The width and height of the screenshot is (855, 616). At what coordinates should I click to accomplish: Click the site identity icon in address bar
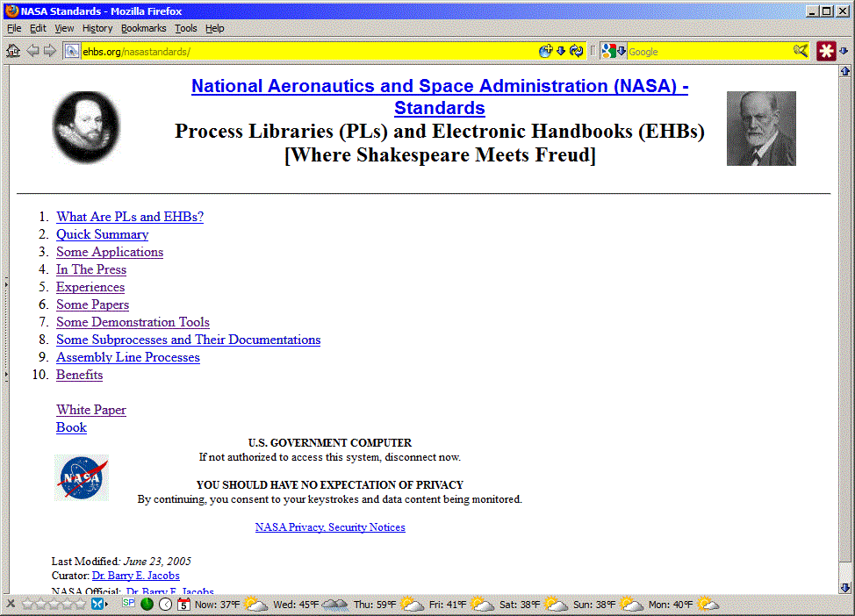(x=71, y=51)
